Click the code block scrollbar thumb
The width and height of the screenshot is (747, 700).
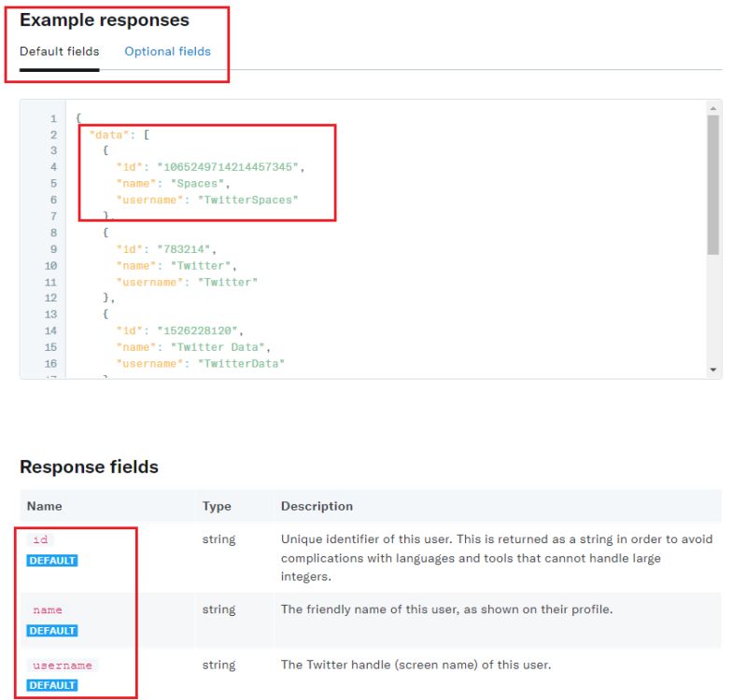(x=713, y=185)
